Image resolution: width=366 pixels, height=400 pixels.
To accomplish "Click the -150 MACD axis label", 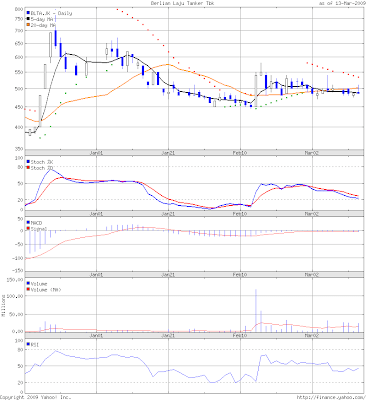I will click(x=18, y=270).
